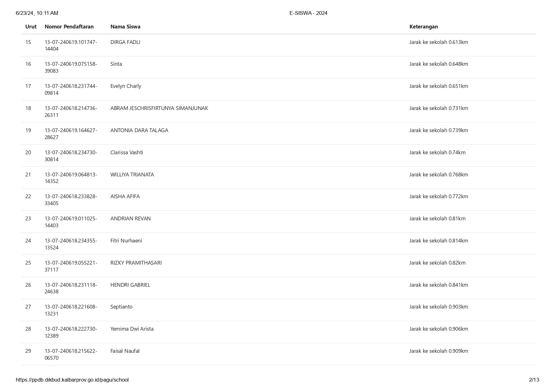555x392 pixels.
Task: Click registration number 13-07-240618.231744-09814
Action: point(71,89)
